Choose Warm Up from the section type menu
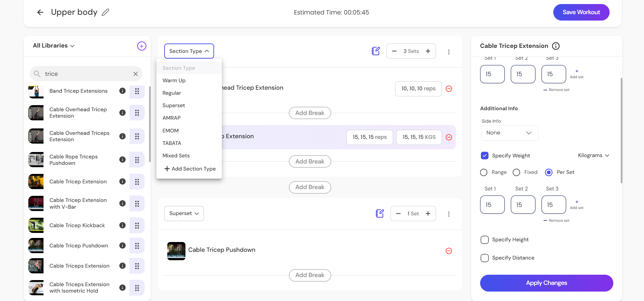644x301 pixels. [x=174, y=81]
